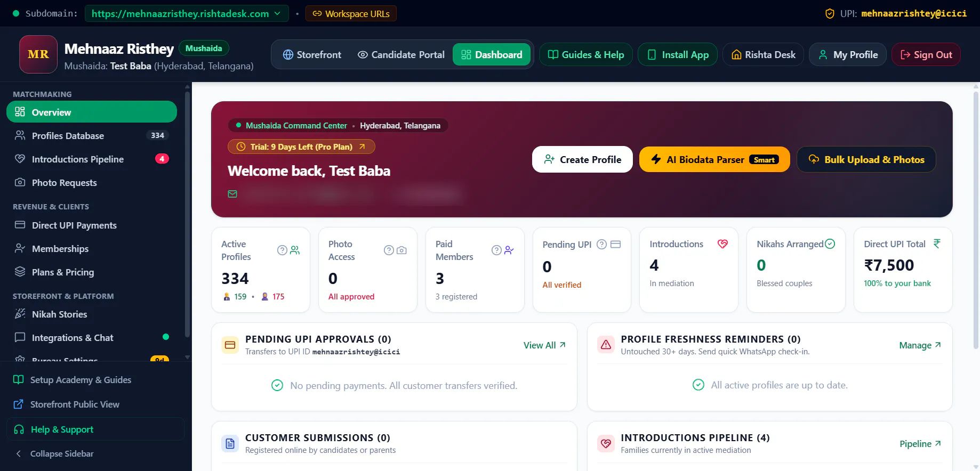Open the Pipeline link in Introductions Pipeline
The width and height of the screenshot is (980, 471).
[920, 444]
